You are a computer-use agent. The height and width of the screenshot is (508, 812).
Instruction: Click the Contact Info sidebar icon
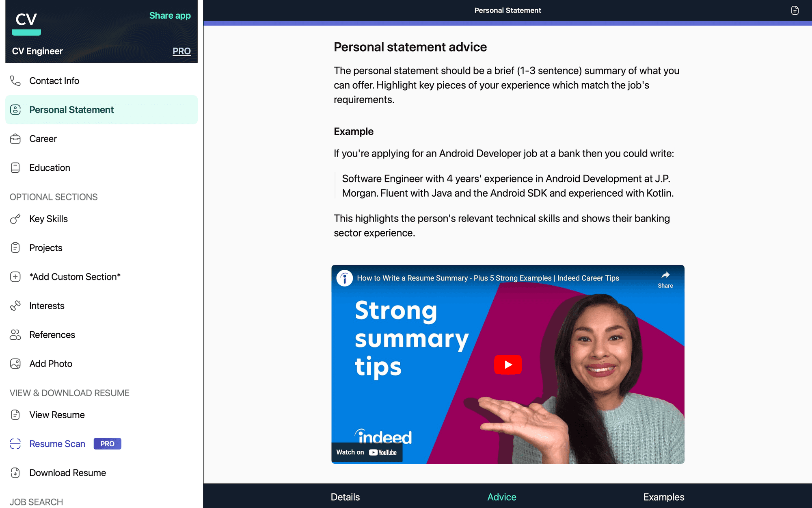pyautogui.click(x=16, y=80)
